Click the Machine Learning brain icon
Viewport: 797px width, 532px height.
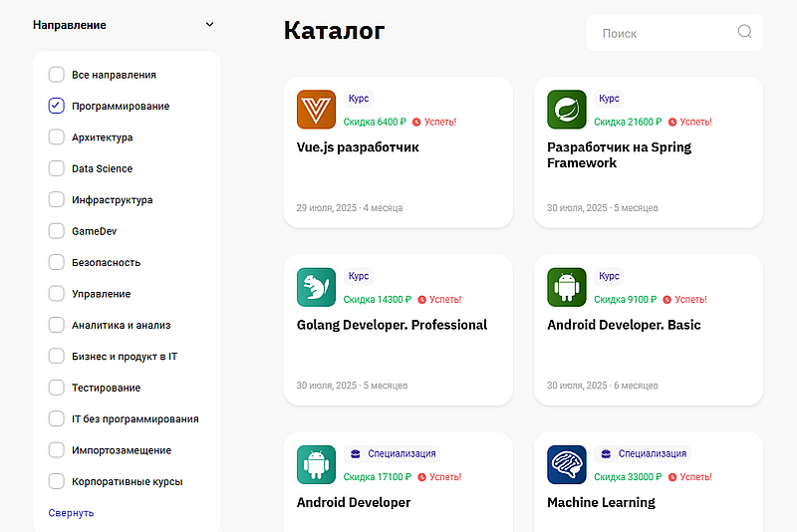(x=567, y=465)
